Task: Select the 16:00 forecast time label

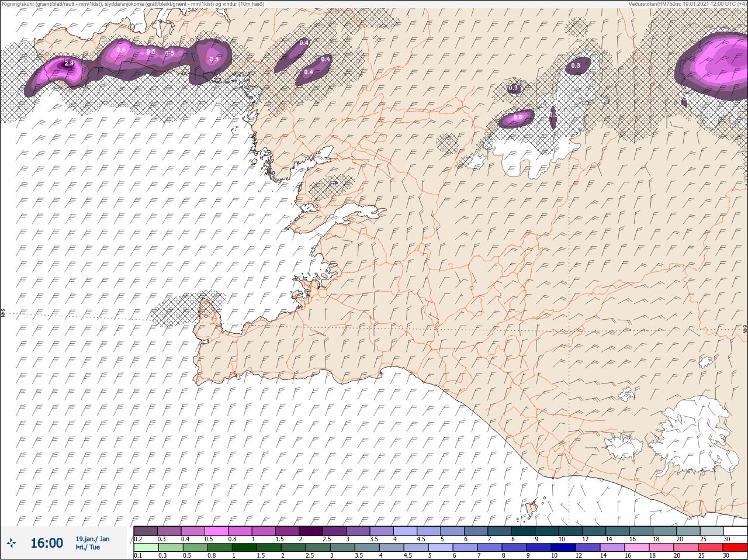Action: pos(47,543)
